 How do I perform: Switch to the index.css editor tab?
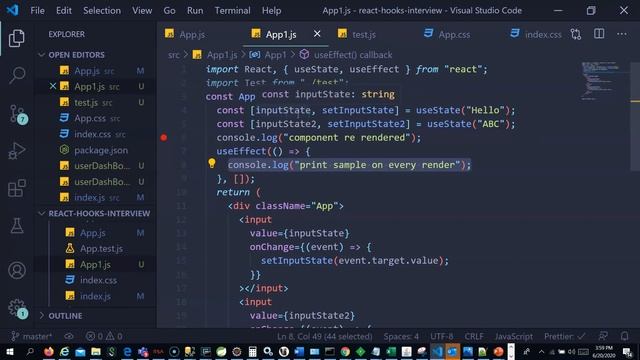pos(536,34)
